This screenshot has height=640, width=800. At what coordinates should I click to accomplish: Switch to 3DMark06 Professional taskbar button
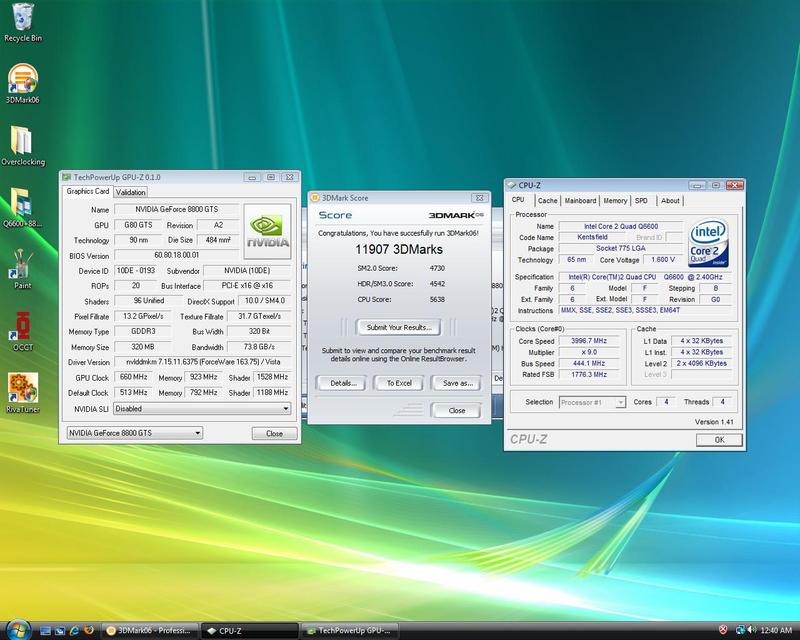coord(151,631)
